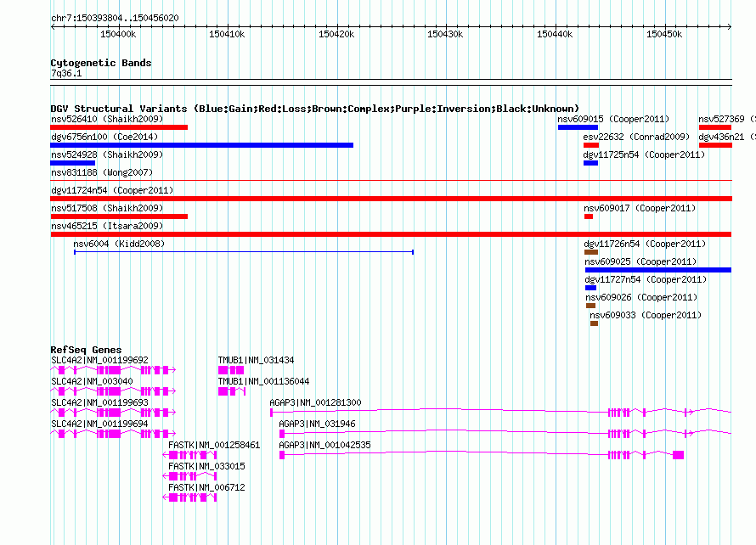Select the nsv609017 (Cooper2011) variant label

(640, 208)
